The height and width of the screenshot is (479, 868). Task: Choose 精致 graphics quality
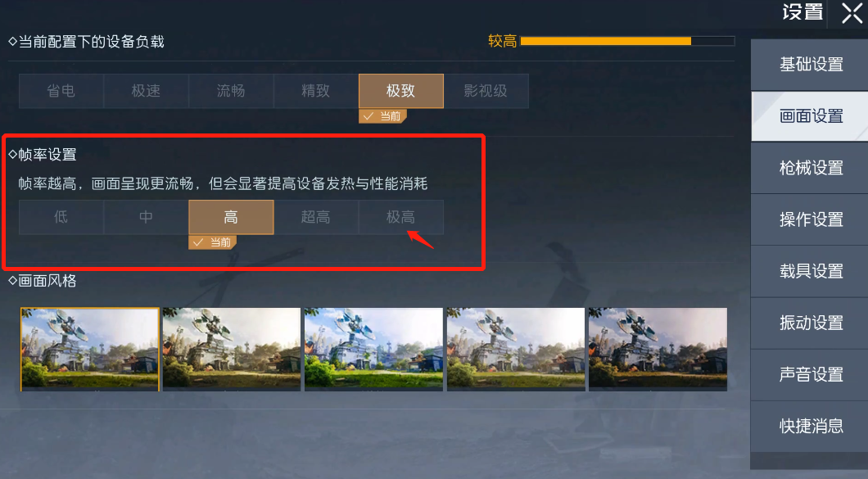click(x=315, y=91)
